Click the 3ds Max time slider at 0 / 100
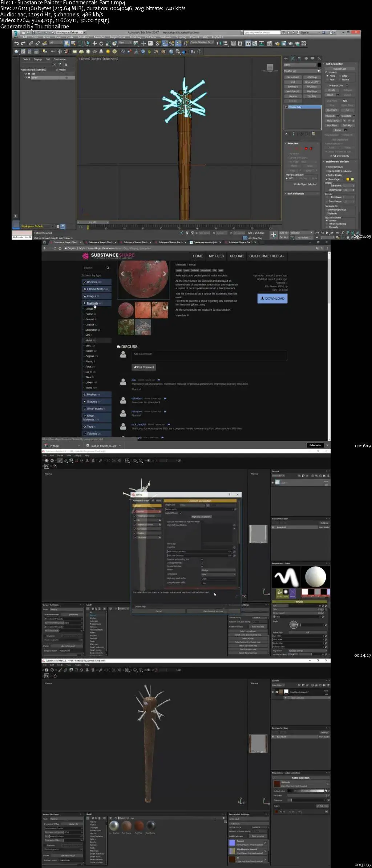Image resolution: width=372 pixels, height=868 pixels. point(93,222)
